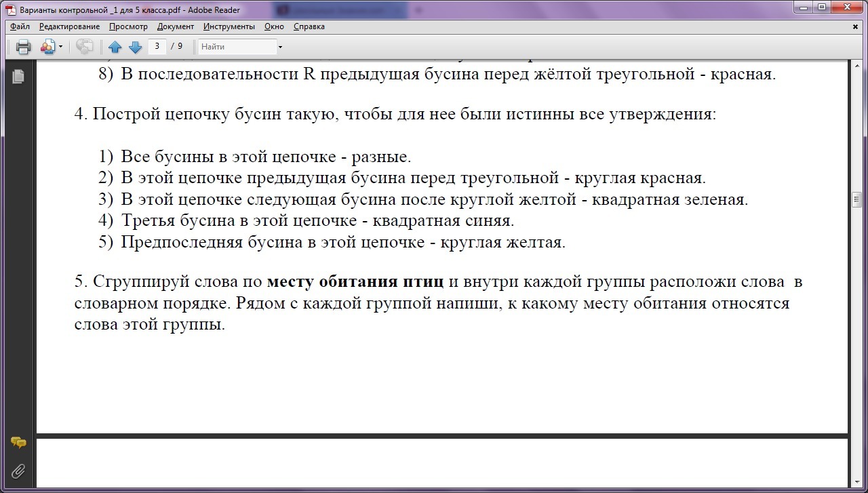Click line about 'круглая красная' bead
This screenshot has width=868, height=493.
coord(413,178)
